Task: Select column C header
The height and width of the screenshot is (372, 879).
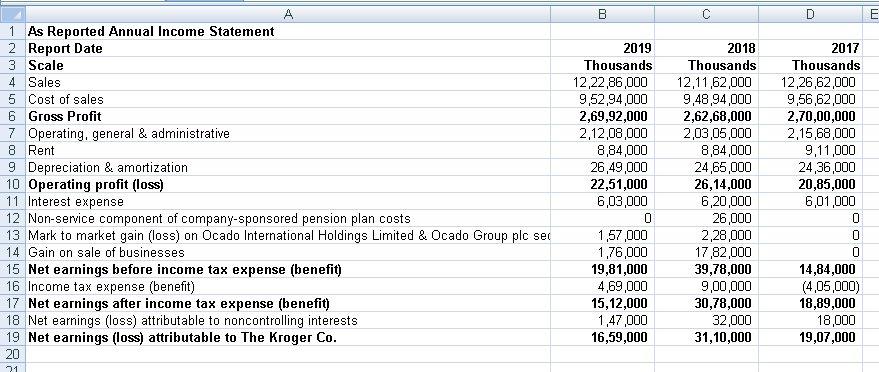Action: tap(706, 14)
